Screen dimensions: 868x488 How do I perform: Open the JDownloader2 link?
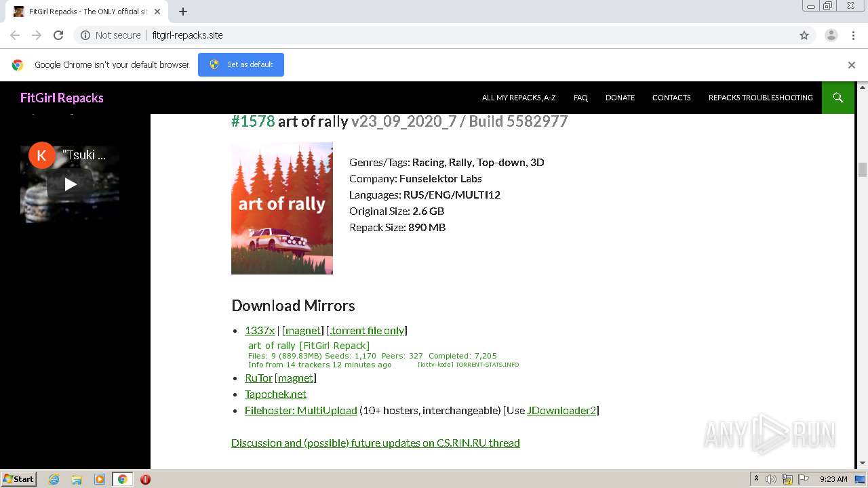click(x=561, y=410)
